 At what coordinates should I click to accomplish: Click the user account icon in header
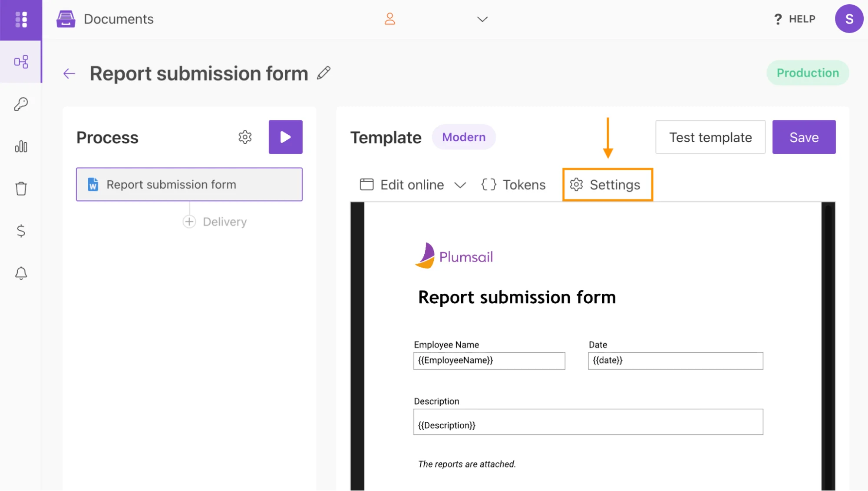(x=390, y=19)
